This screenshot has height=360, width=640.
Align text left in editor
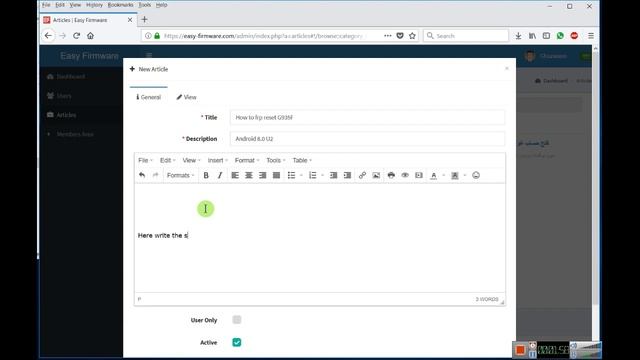(x=235, y=175)
